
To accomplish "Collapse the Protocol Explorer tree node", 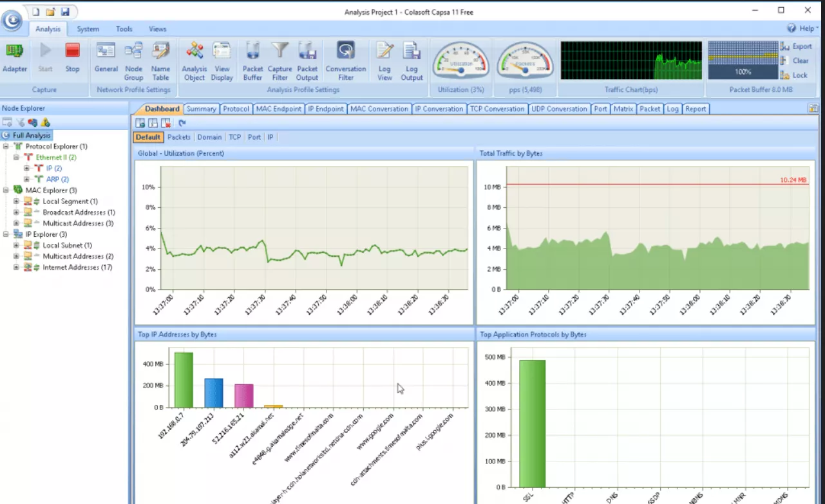I will click(6, 147).
